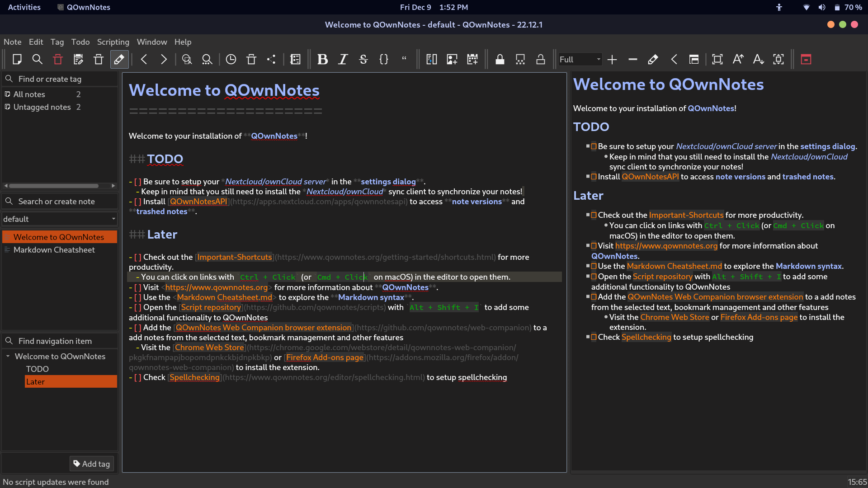868x488 pixels.
Task: Check the 'Check Spellchecking' preview checkbox
Action: coord(594,337)
